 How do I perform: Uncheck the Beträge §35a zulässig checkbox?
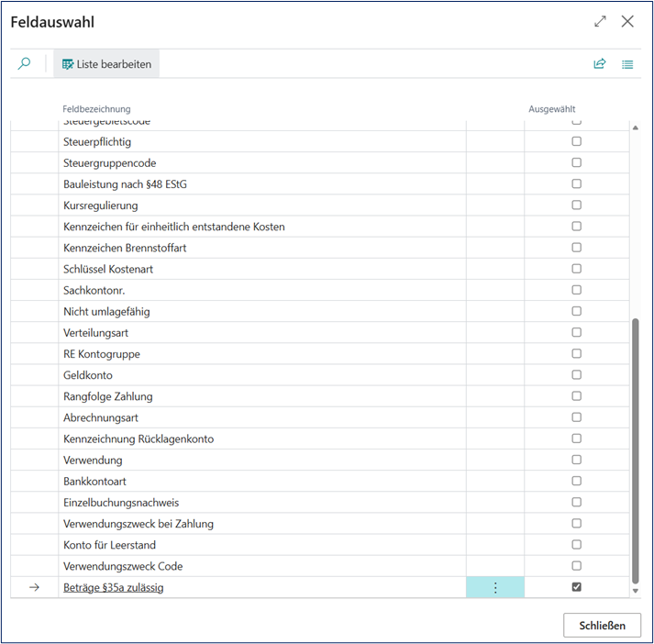(x=577, y=587)
